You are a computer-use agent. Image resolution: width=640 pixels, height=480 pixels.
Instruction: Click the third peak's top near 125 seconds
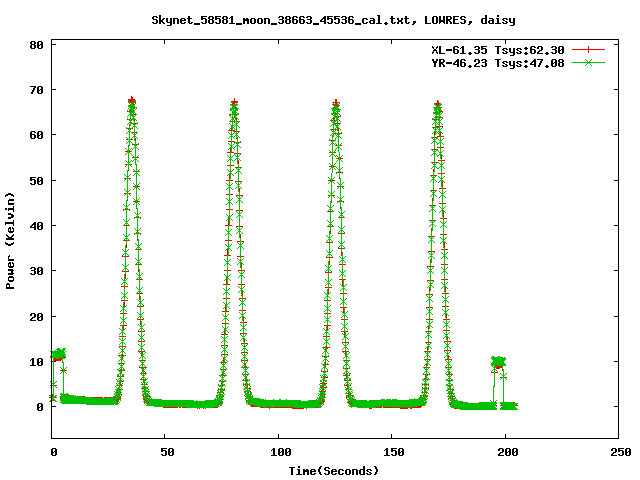(336, 104)
